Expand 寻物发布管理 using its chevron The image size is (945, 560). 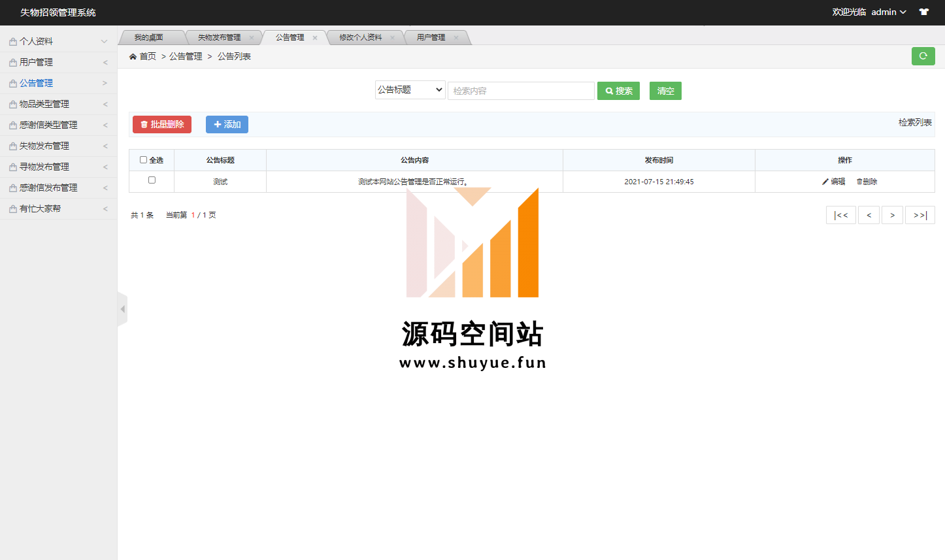(x=105, y=167)
